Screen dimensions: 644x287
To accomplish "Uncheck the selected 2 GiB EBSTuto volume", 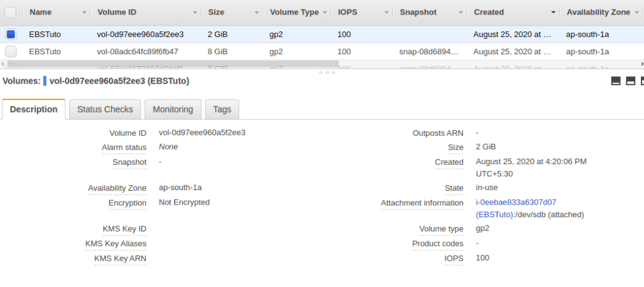I will pos(11,35).
